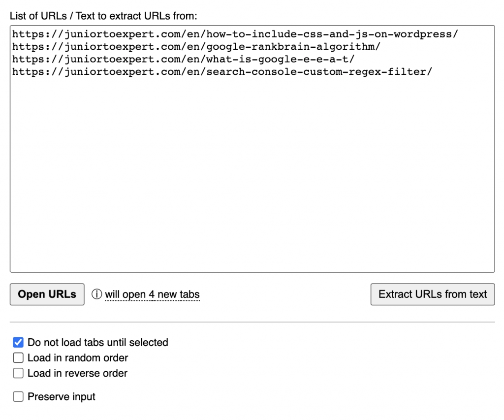Disable the Do not load tabs until selected checkbox
This screenshot has height=420, width=504.
coord(18,342)
